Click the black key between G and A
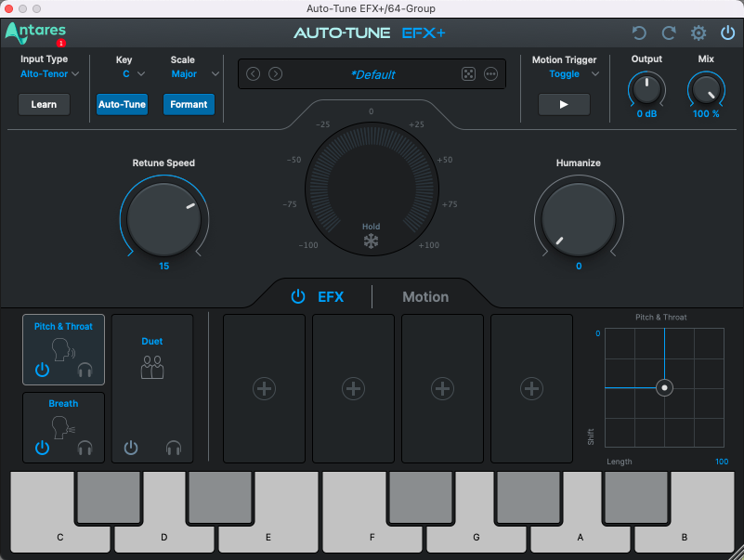This screenshot has height=560, width=744. pos(529,498)
